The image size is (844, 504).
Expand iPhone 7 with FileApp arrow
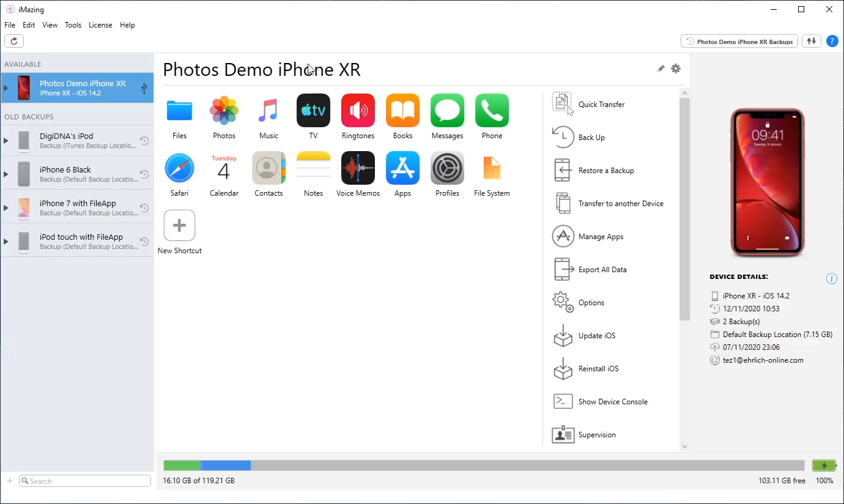click(x=6, y=208)
